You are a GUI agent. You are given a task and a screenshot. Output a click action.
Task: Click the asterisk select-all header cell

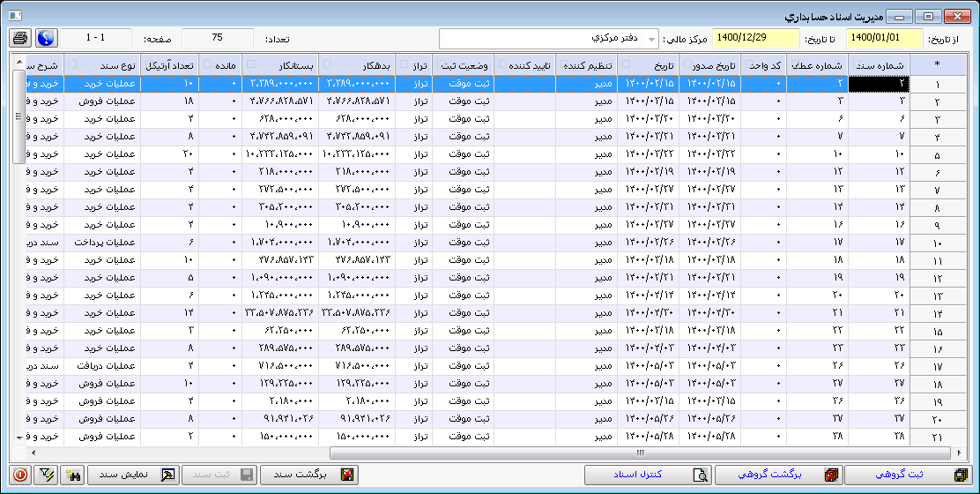point(937,65)
